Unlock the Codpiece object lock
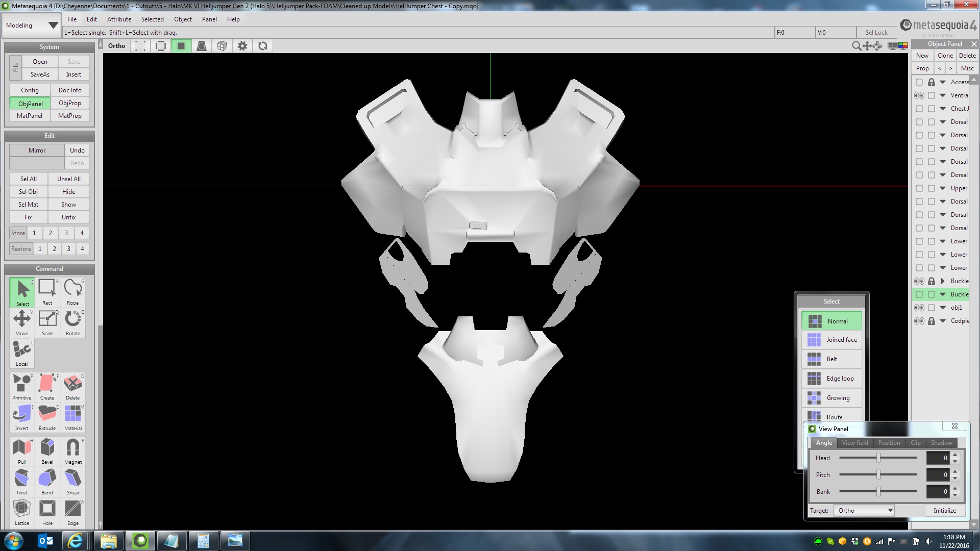 932,321
